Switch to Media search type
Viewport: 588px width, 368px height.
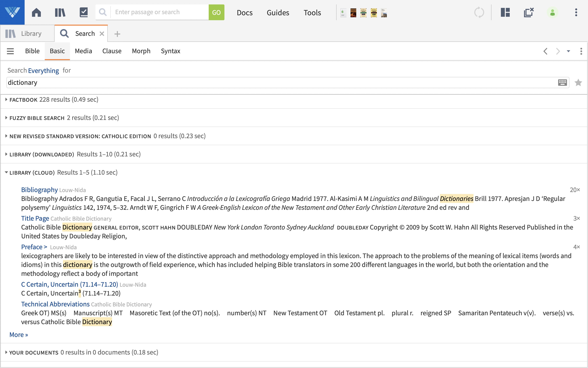click(x=83, y=51)
